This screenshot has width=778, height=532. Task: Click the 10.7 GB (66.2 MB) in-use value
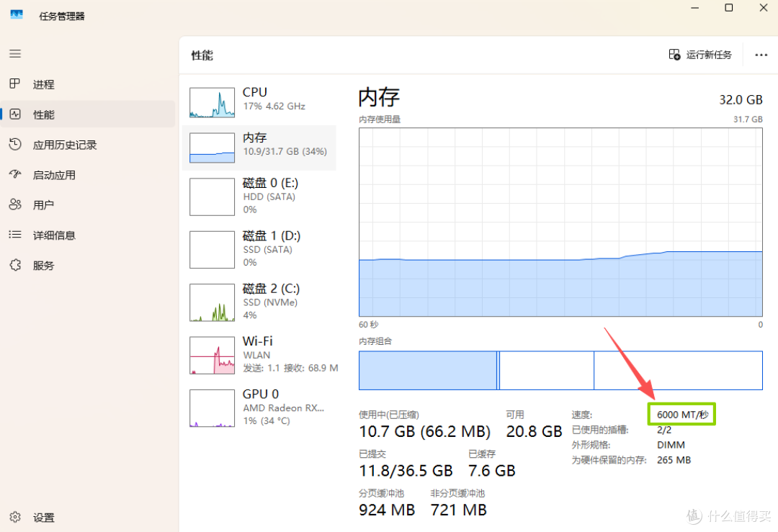click(x=425, y=431)
